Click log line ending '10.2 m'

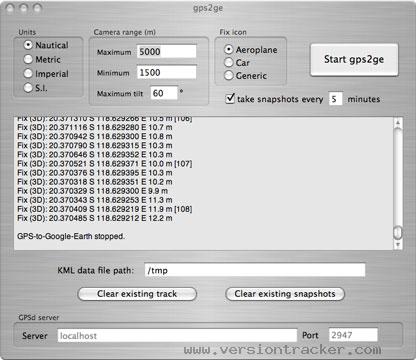coord(95,182)
